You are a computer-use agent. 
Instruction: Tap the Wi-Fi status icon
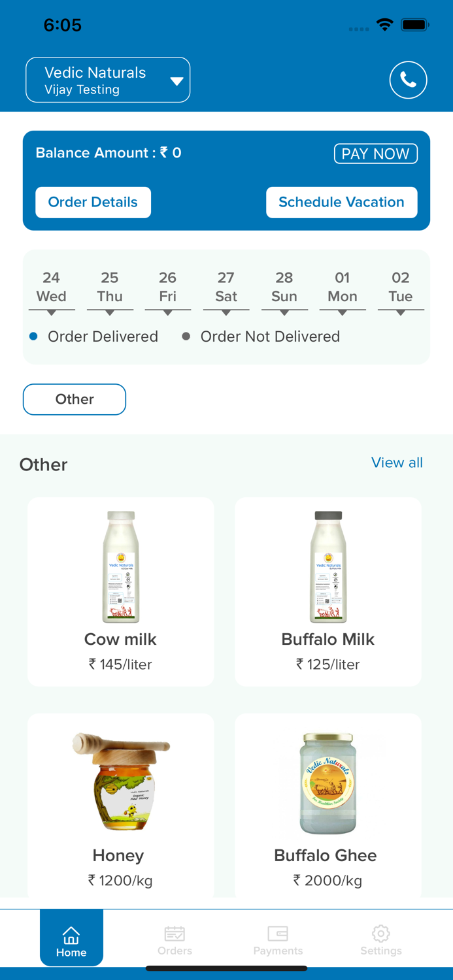point(384,24)
